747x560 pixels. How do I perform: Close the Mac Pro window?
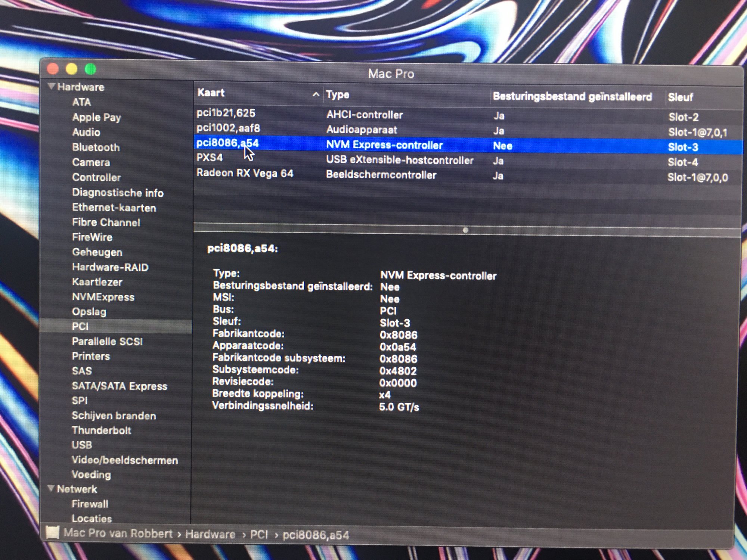tap(53, 69)
